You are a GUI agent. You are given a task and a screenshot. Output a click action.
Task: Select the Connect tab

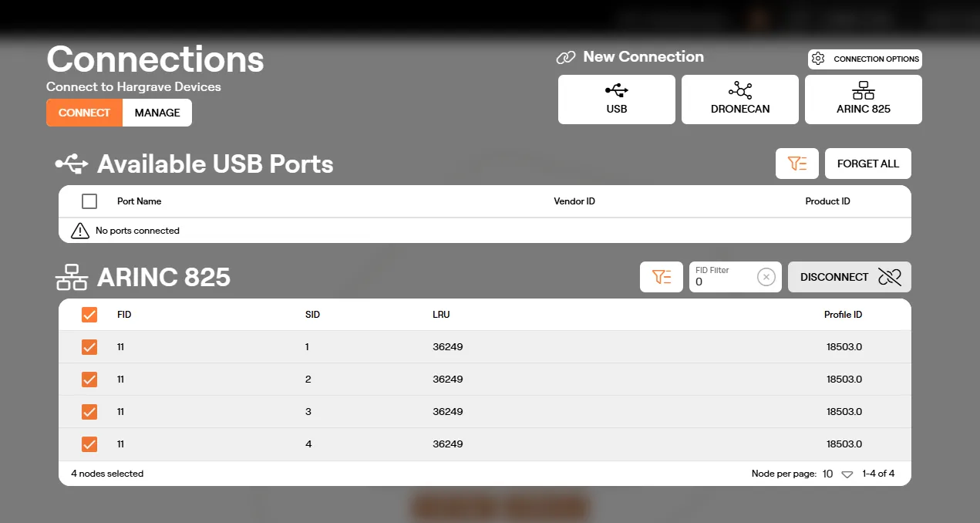[x=84, y=113]
